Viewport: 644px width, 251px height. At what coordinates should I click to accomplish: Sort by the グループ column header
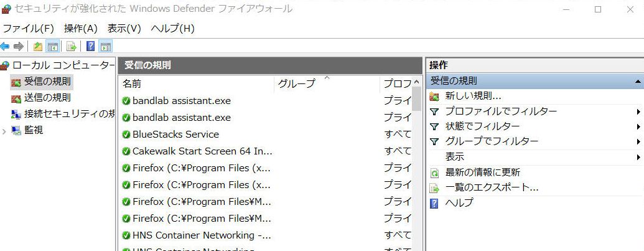coord(327,84)
